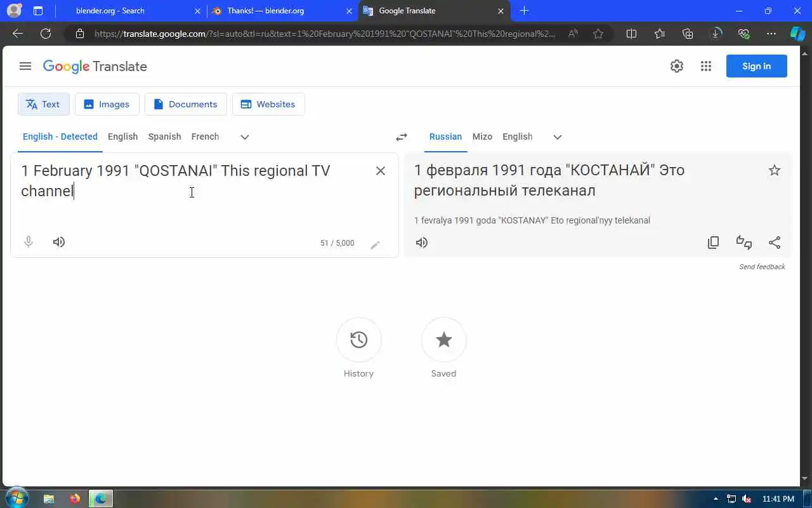The height and width of the screenshot is (508, 812).
Task: Open Saved translations
Action: [x=444, y=340]
